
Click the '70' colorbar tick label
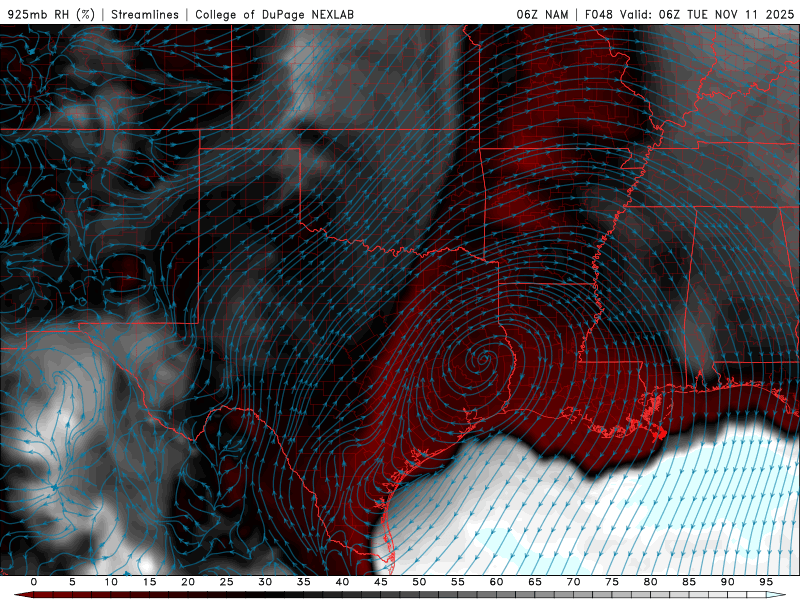[x=573, y=582]
